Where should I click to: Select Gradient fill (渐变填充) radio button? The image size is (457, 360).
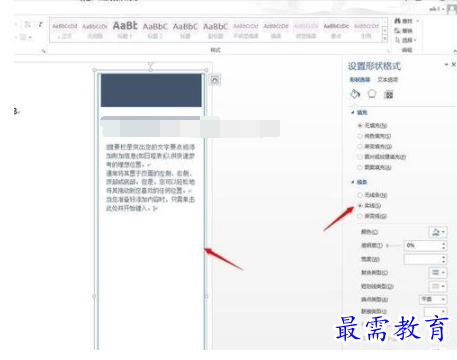pyautogui.click(x=360, y=146)
